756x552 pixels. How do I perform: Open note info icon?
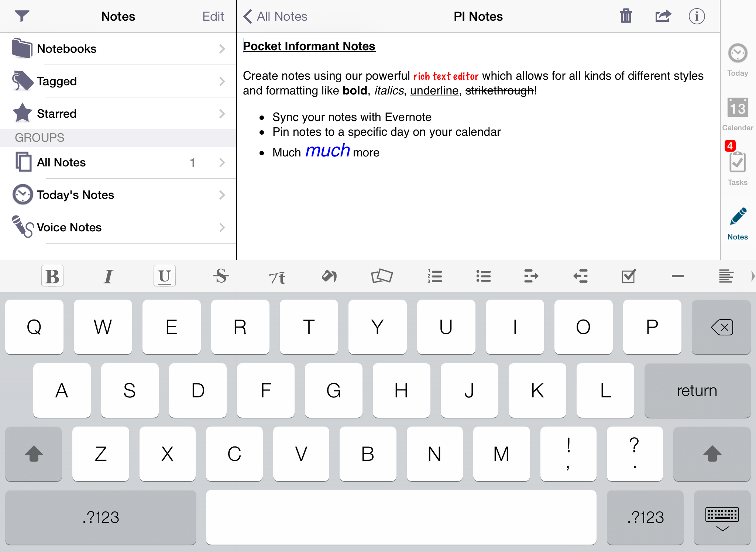(697, 16)
